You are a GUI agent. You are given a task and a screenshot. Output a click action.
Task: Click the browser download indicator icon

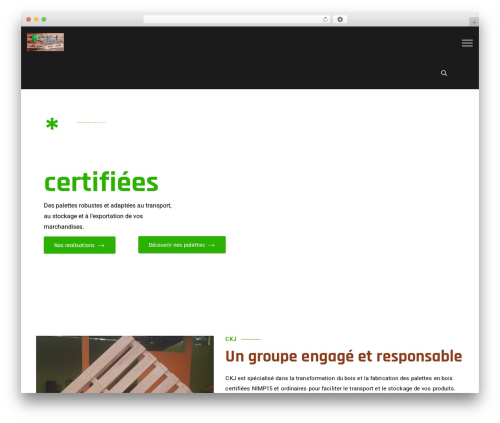(x=340, y=19)
